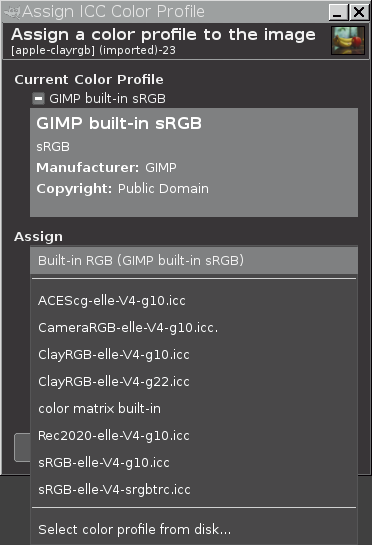Choose CameraRGB-elle-V4-g10.icc profile
Image resolution: width=372 pixels, height=545 pixels.
pyautogui.click(x=194, y=328)
